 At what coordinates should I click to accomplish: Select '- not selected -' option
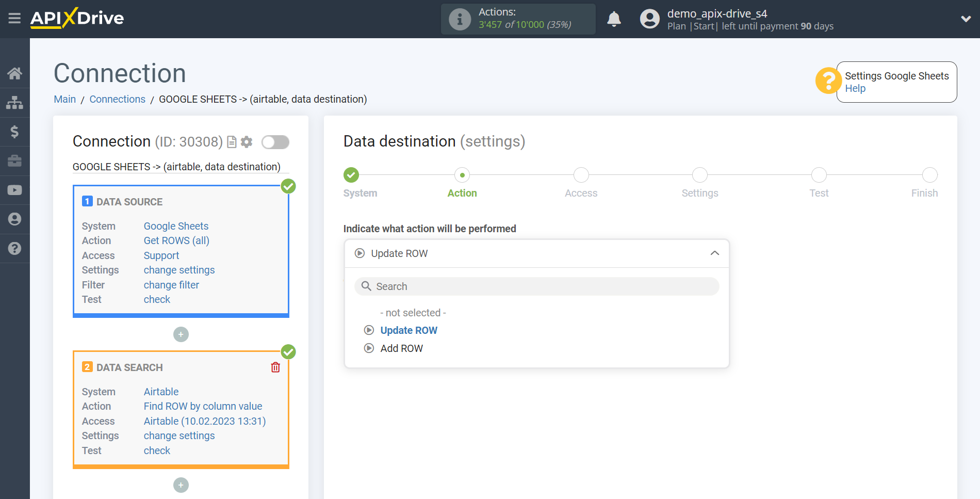(413, 313)
